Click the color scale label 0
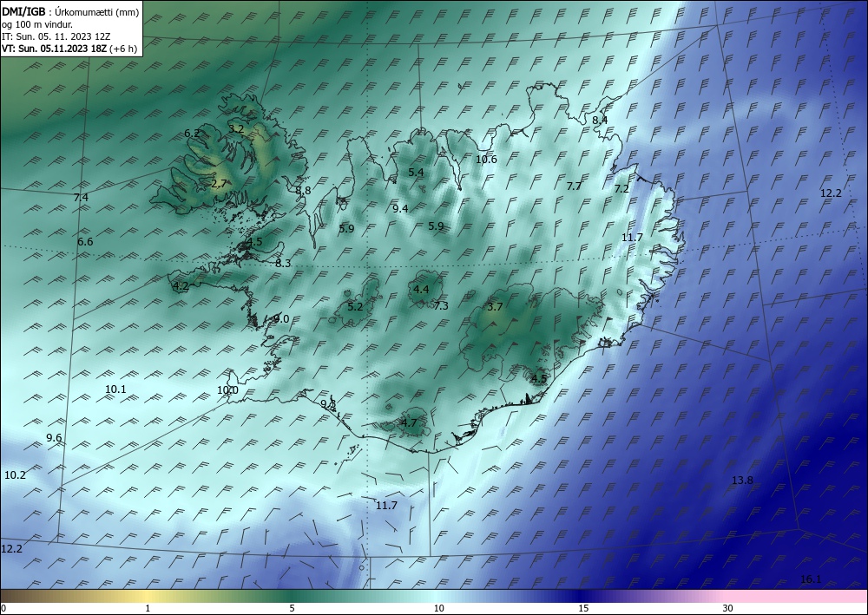Viewport: 868px width, 615px height. pos(3,609)
